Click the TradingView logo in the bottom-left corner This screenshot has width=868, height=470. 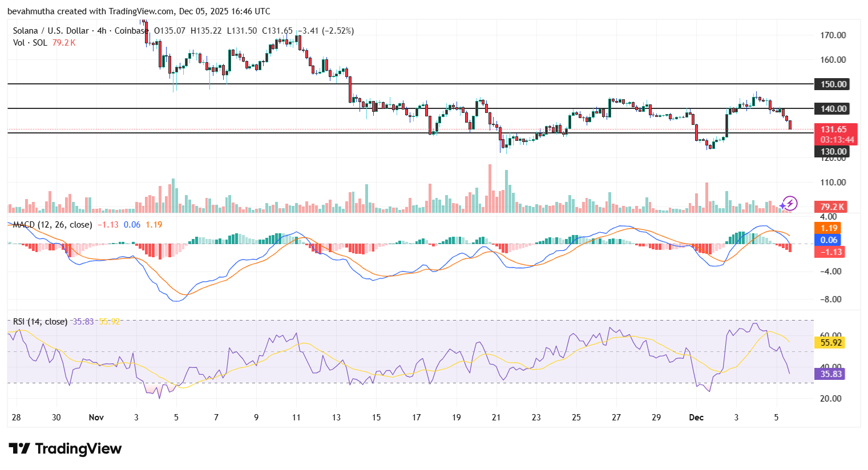click(64, 449)
